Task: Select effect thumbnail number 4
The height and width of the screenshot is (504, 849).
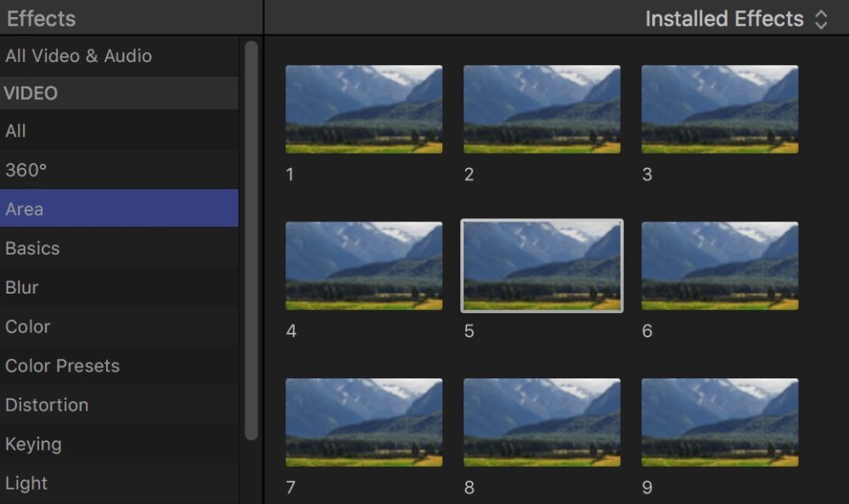Action: (363, 265)
